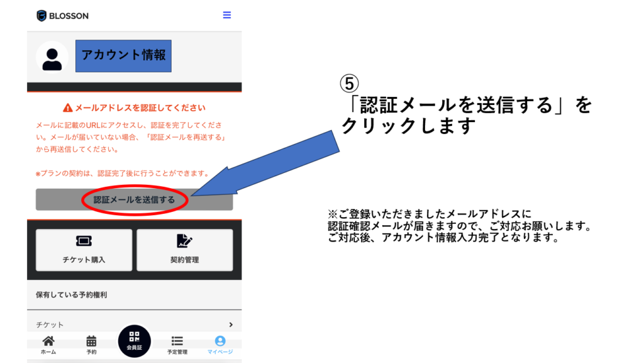The height and width of the screenshot is (363, 644).
Task: Open the 会員証 QR code button
Action: pos(134,340)
